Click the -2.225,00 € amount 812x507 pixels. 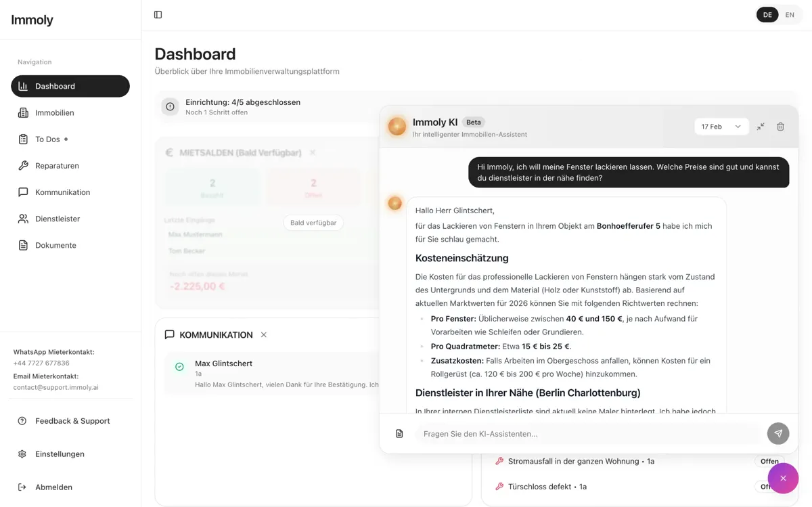click(198, 286)
